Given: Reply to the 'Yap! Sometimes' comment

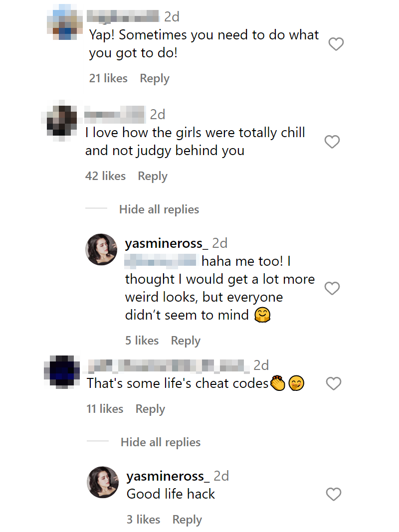Looking at the screenshot, I should (155, 78).
